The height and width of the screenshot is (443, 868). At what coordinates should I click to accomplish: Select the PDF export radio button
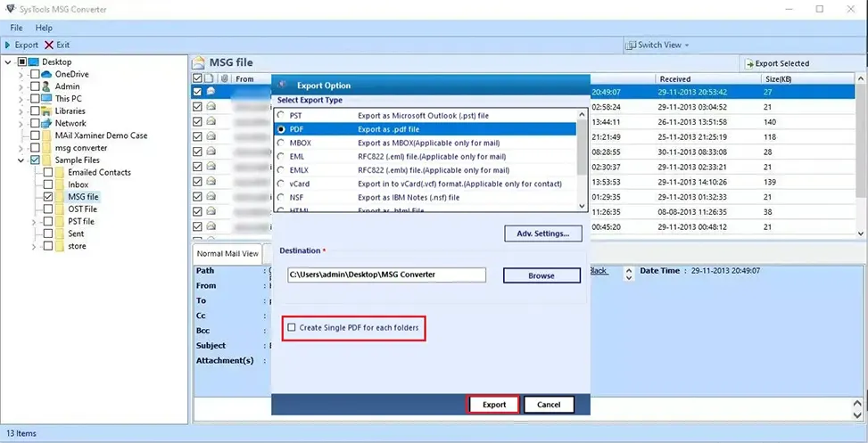[282, 129]
